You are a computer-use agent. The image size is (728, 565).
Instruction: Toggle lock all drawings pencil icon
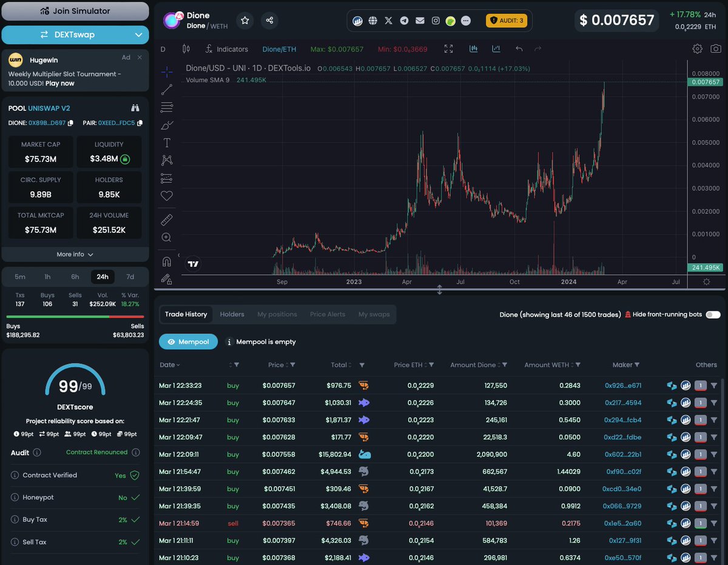166,279
